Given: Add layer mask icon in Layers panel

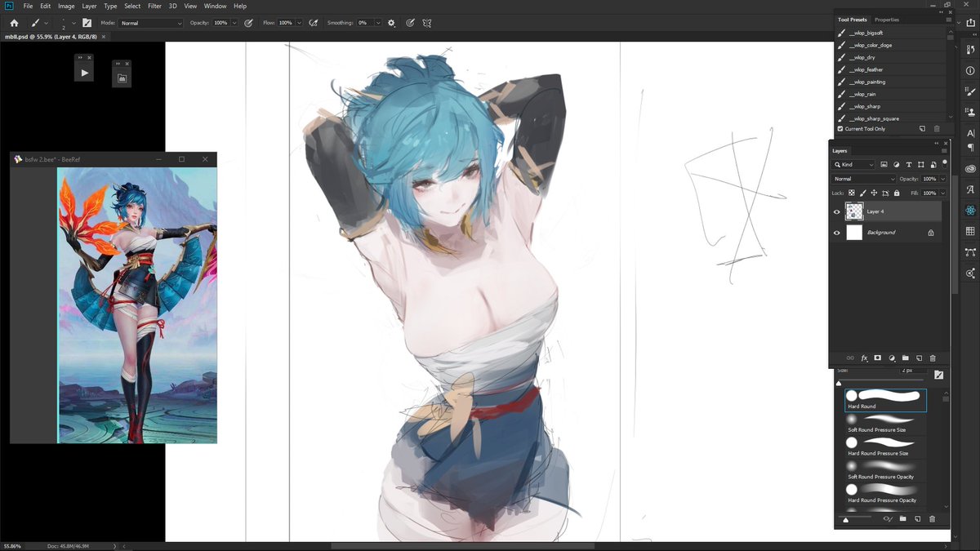Looking at the screenshot, I should [878, 358].
